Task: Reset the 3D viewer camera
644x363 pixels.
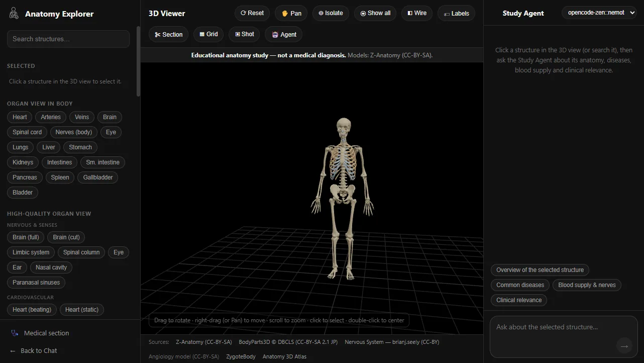Action: [x=252, y=13]
